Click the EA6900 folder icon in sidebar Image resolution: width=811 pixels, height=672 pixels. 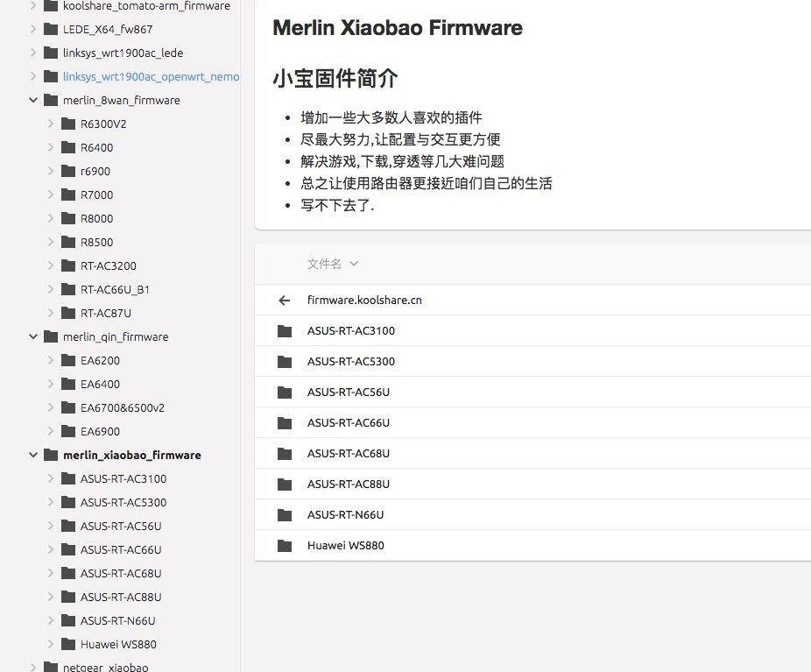[68, 431]
